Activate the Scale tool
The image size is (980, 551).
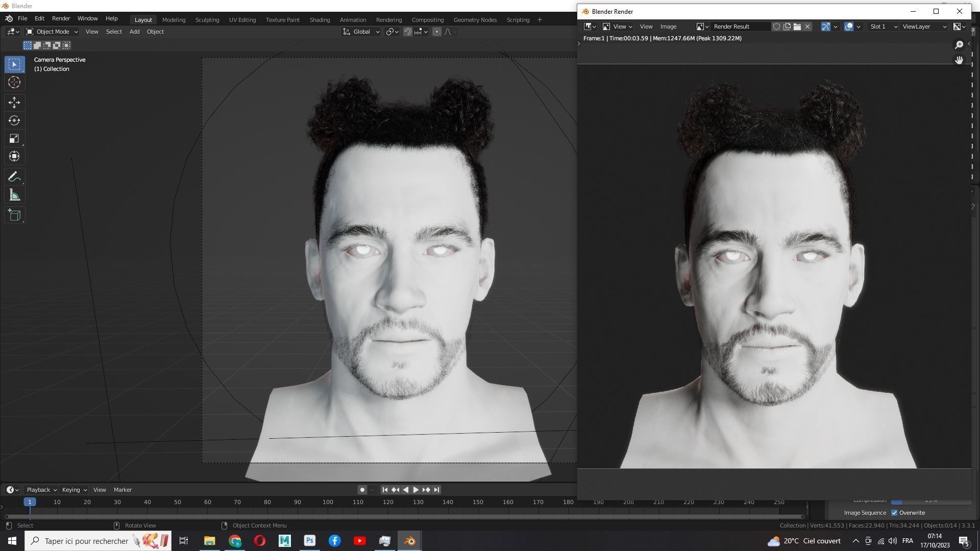coord(14,138)
